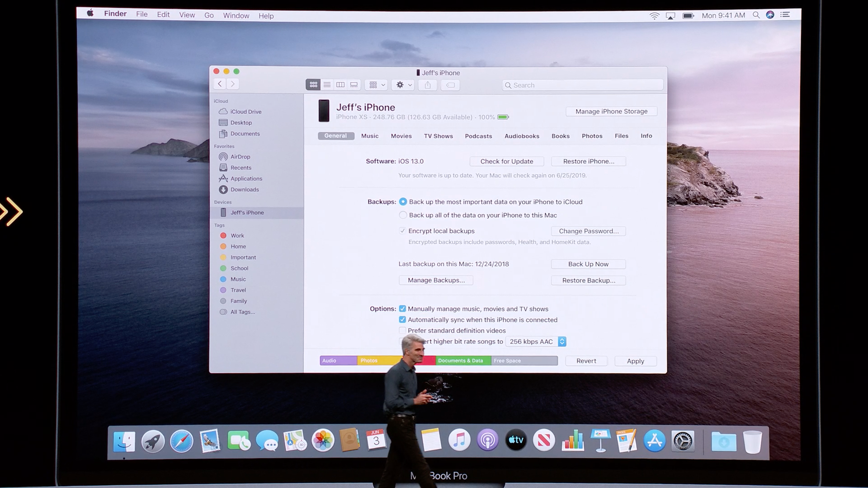Select back up to this Mac option

pyautogui.click(x=403, y=215)
